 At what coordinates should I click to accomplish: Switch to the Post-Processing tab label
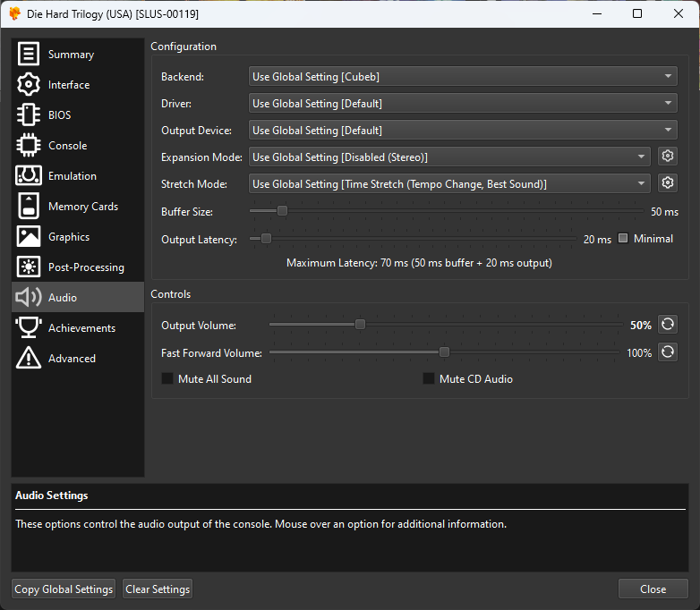coord(86,267)
